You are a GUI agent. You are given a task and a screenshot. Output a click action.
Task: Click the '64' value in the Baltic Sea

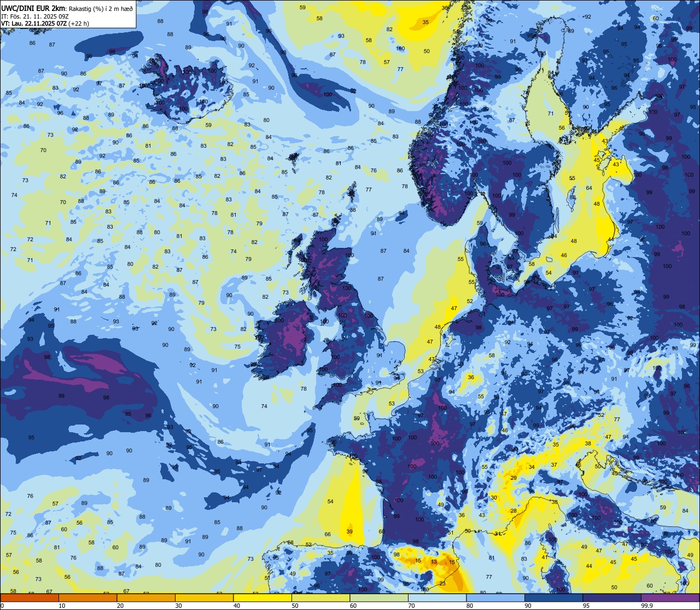pyautogui.click(x=589, y=188)
